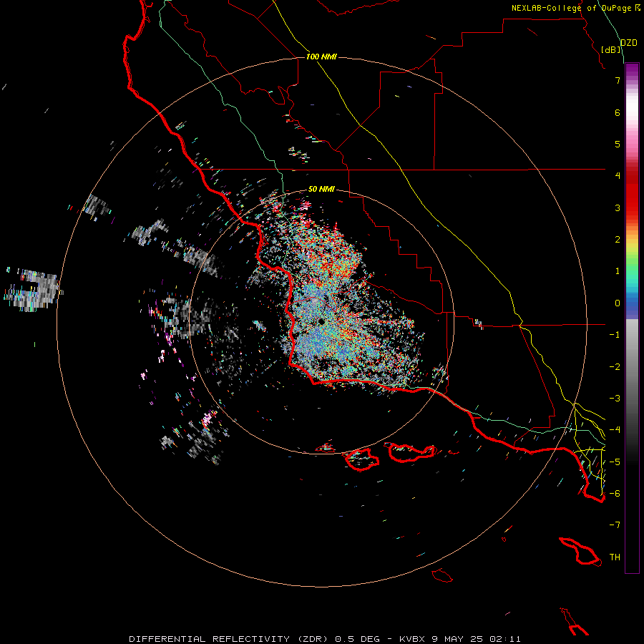
Task: Click the NEXLAB-College of DuPage credit text
Action: coord(571,8)
